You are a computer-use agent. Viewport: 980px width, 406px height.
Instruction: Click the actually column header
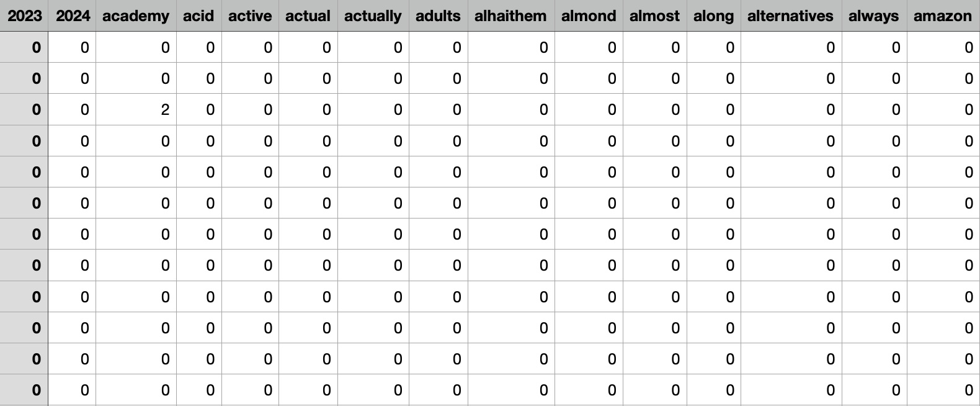tap(373, 16)
